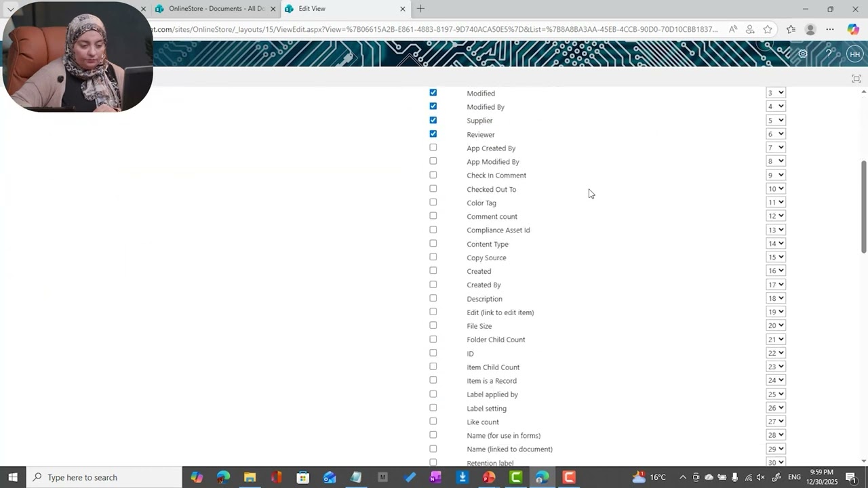
Task: Uncheck the Supplier column checkbox
Action: (x=433, y=120)
